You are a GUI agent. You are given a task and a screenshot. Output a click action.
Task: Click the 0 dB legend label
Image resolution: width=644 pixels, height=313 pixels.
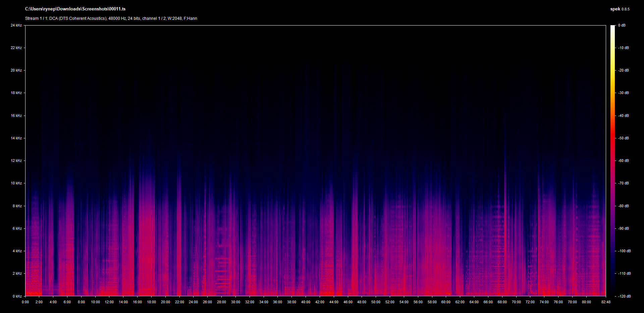pos(622,26)
